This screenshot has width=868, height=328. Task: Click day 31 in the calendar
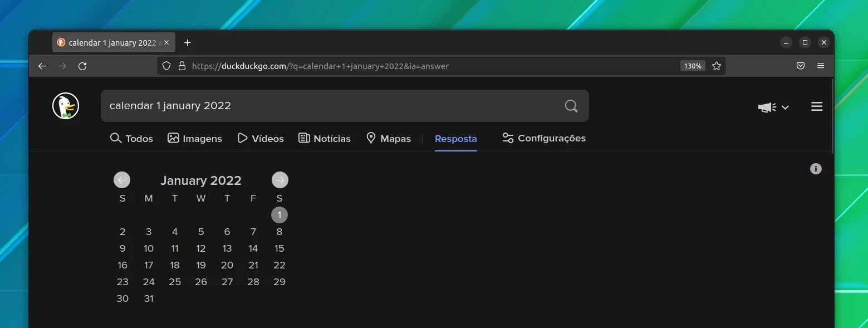[149, 298]
